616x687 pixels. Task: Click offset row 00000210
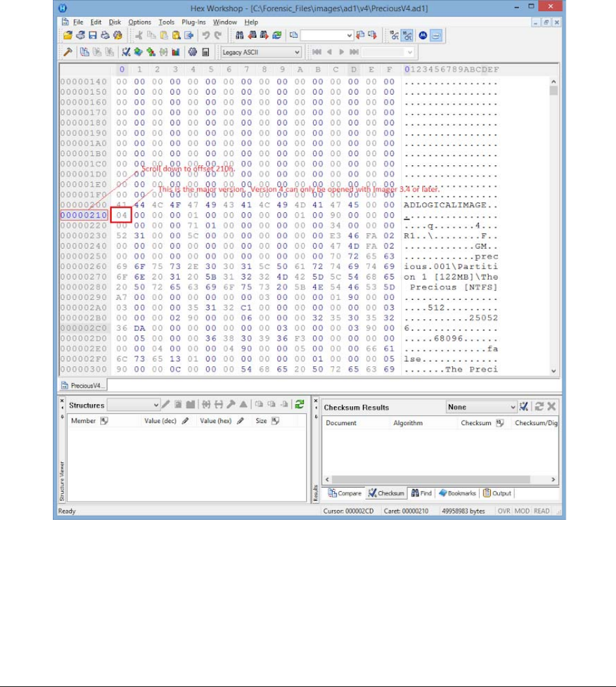point(84,215)
